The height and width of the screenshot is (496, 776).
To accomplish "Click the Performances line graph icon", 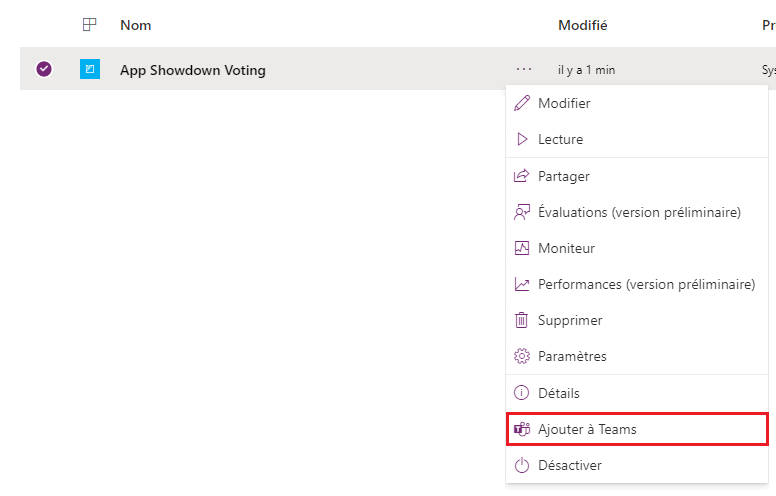I will tap(521, 284).
